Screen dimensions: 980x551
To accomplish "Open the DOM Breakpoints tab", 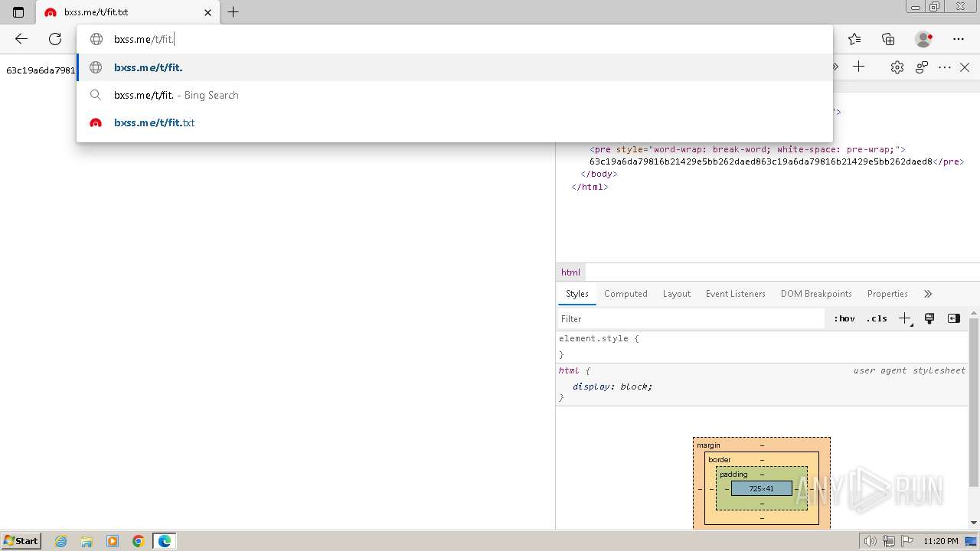I will [816, 294].
